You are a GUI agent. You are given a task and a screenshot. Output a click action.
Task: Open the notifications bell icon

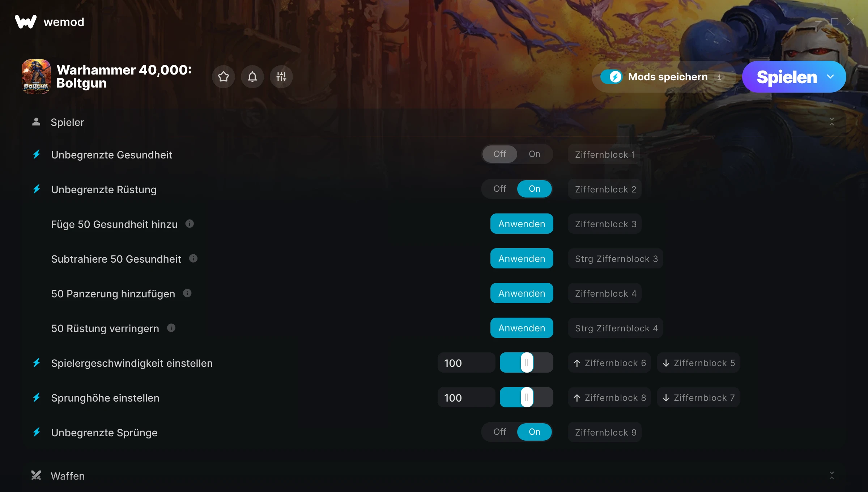(x=252, y=77)
